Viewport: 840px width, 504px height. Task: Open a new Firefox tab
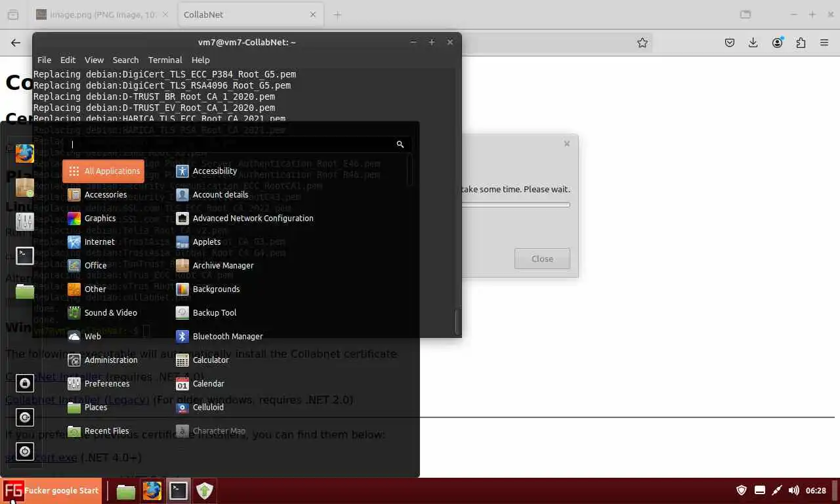(x=337, y=14)
